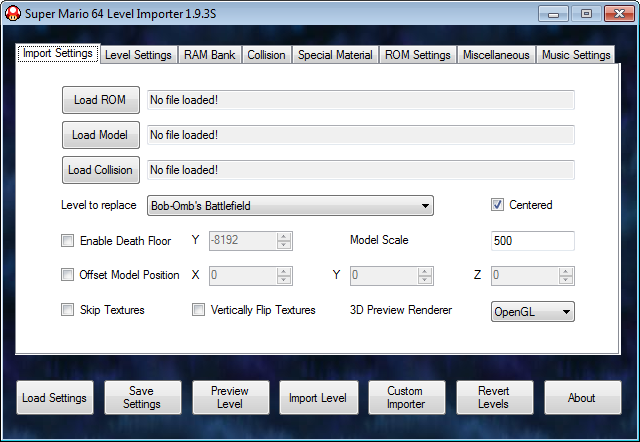Enable Skip Textures option
Viewport: 640px width, 442px height.
[68, 310]
